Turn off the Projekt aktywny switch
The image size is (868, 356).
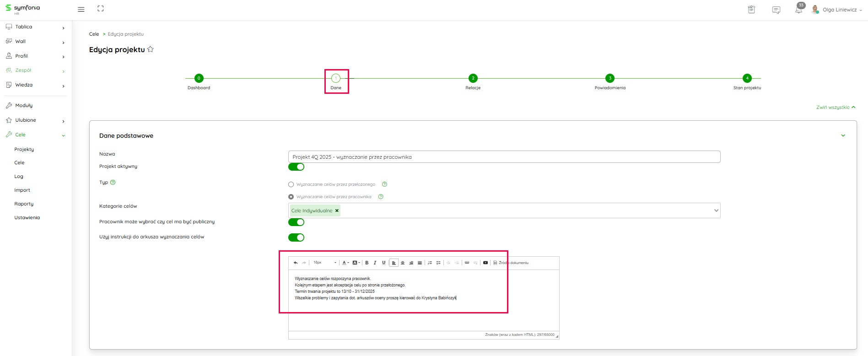[x=296, y=167]
